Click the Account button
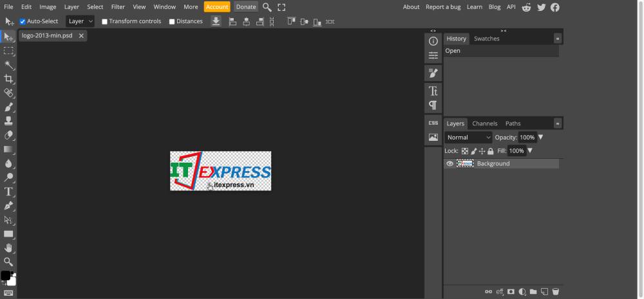This screenshot has height=299, width=644. coord(217,7)
